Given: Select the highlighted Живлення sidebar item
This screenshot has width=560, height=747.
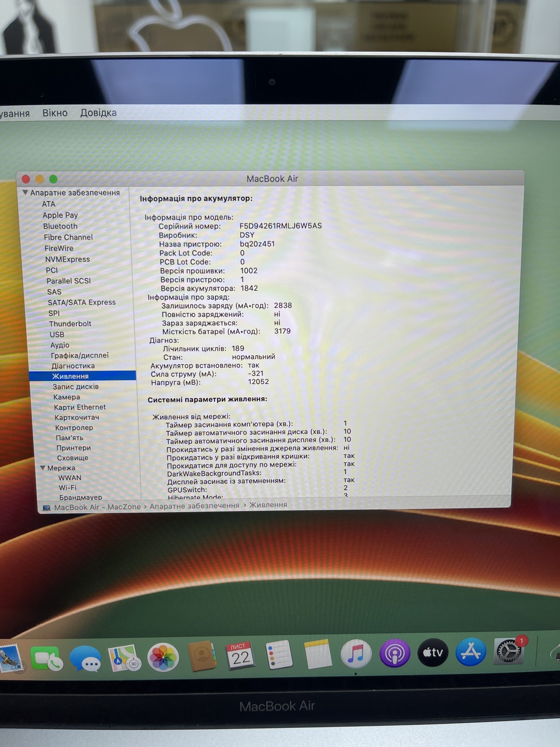Looking at the screenshot, I should [82, 376].
